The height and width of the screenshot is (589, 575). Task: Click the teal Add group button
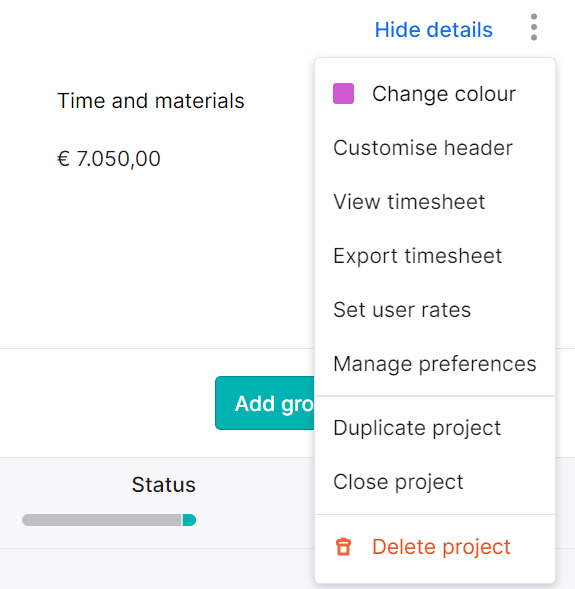pos(265,403)
